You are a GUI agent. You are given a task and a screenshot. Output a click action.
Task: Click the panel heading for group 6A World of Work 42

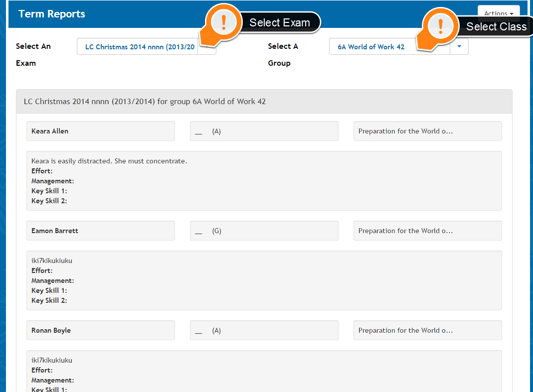pos(264,102)
